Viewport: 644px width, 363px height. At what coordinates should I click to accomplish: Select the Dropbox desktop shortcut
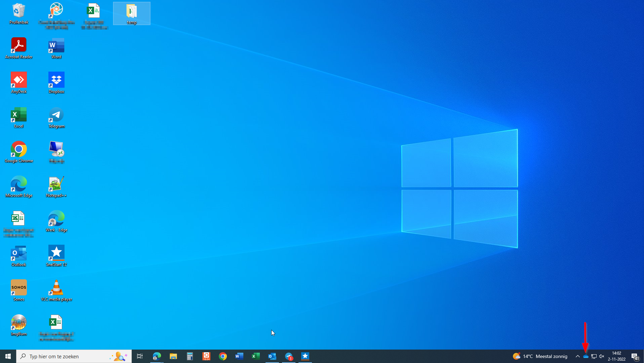pos(56,83)
